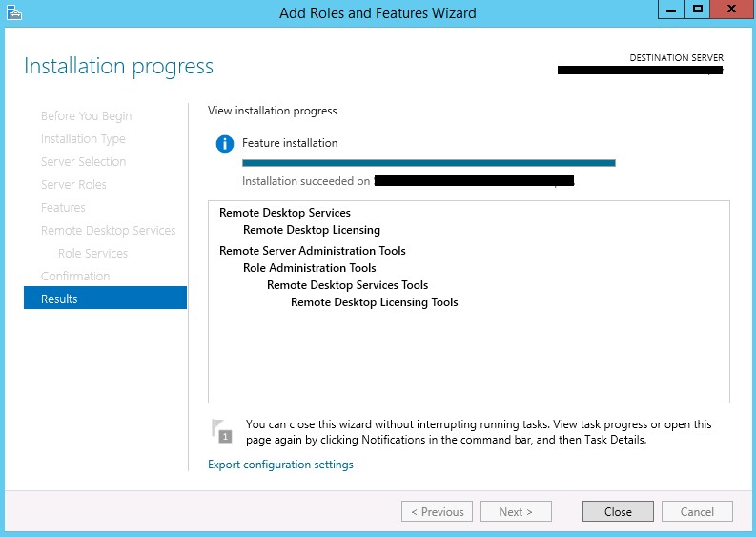Screen dimensions: 756x537
Task: Click the Installation progress page title
Action: pos(118,66)
